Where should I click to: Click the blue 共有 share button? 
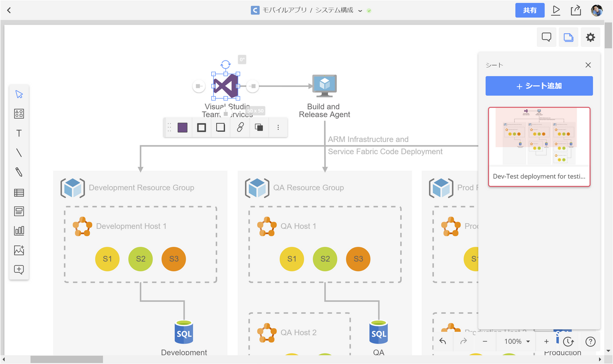[530, 10]
